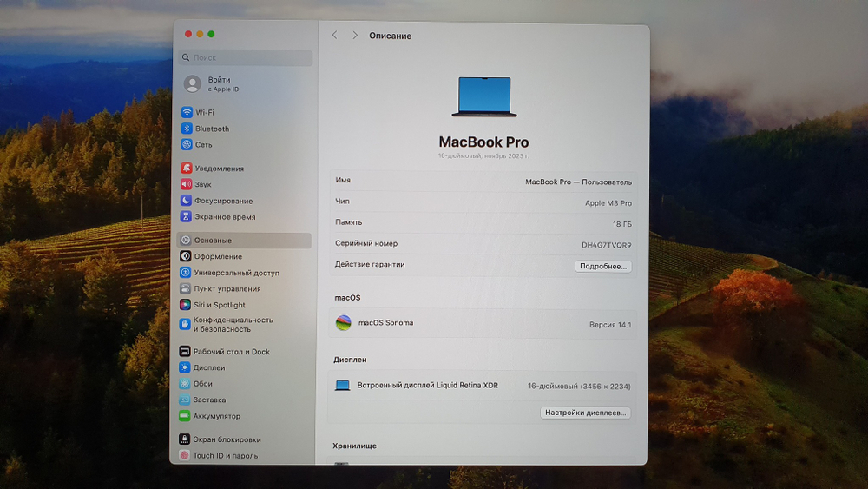This screenshot has width=868, height=489.
Task: Select the Звук speaker icon
Action: coord(186,184)
